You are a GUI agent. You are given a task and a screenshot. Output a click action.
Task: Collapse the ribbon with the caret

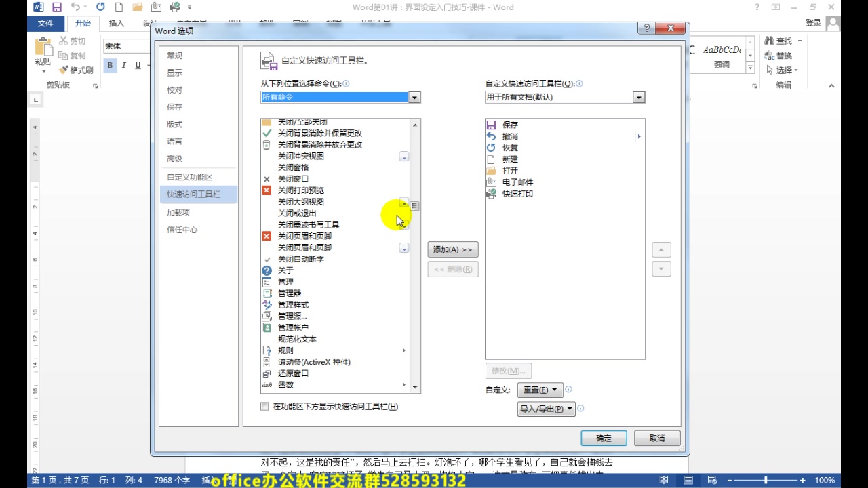tap(831, 85)
